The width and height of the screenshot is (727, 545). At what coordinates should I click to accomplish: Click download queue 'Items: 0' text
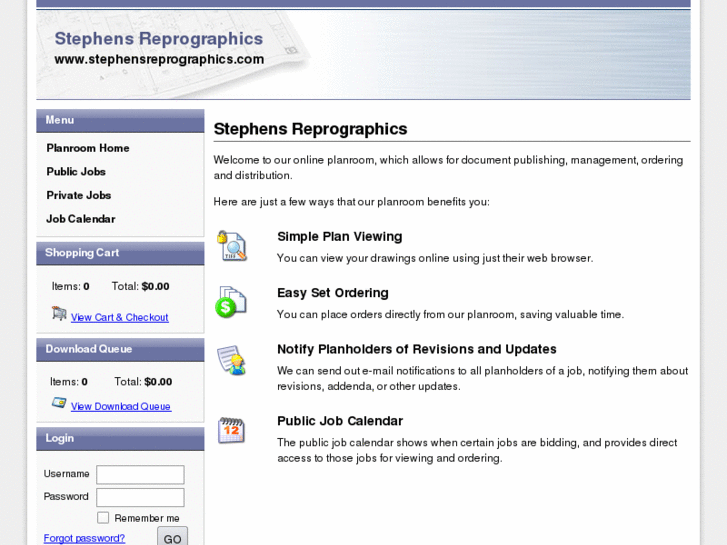[x=69, y=382]
